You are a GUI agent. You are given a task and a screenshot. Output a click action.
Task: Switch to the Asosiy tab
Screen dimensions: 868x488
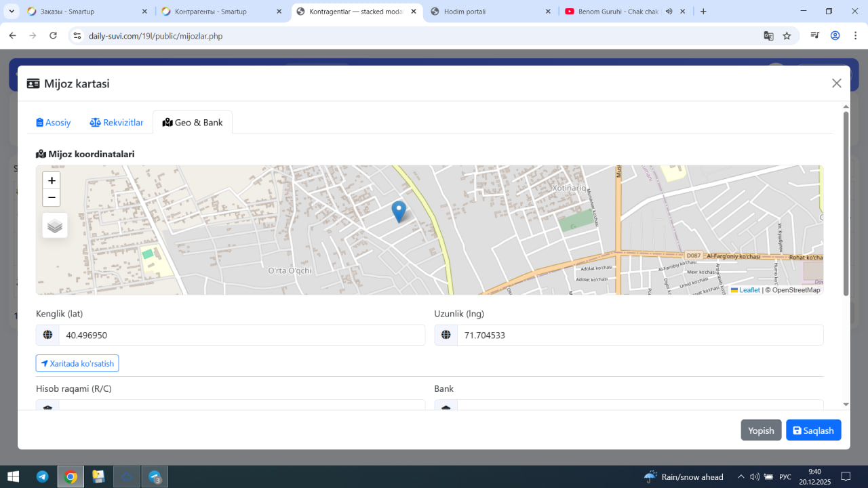tap(54, 123)
